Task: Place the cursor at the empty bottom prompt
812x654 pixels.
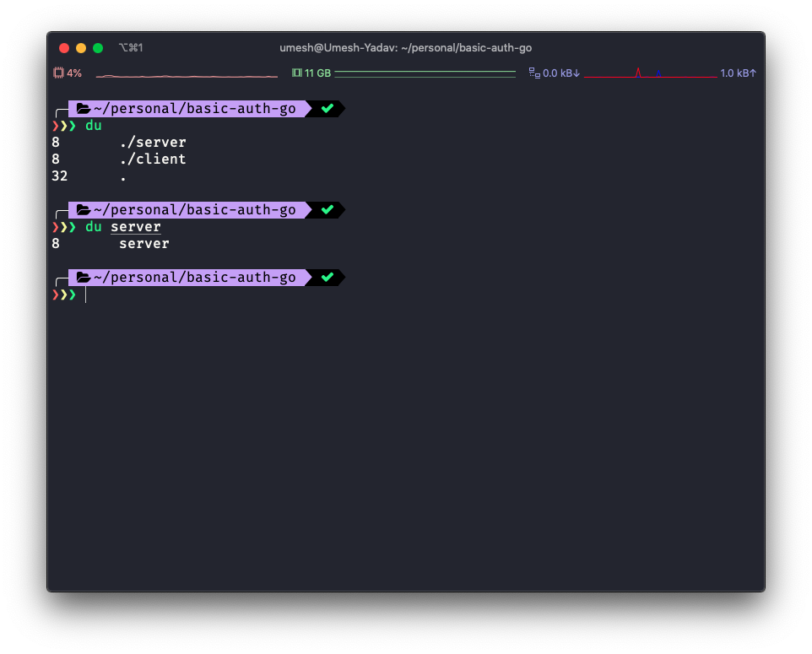Action: 84,295
